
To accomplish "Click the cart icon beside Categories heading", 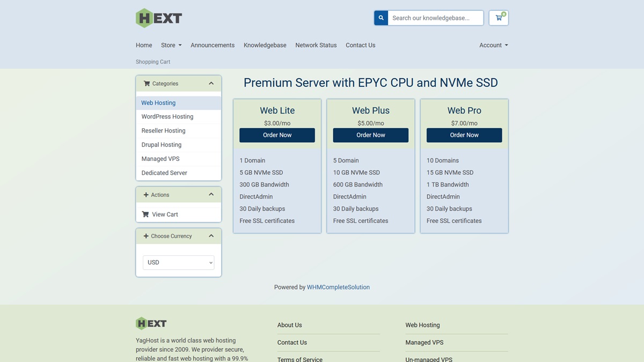I will tap(147, 84).
